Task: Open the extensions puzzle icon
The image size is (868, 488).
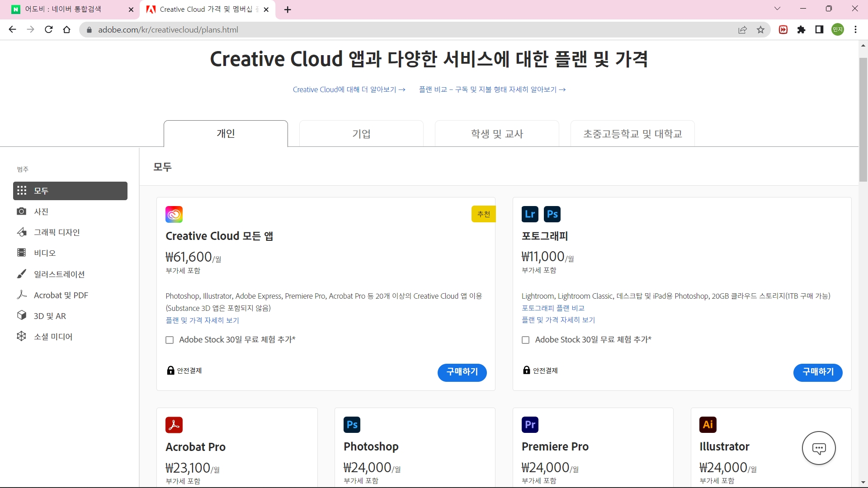Action: pyautogui.click(x=801, y=30)
